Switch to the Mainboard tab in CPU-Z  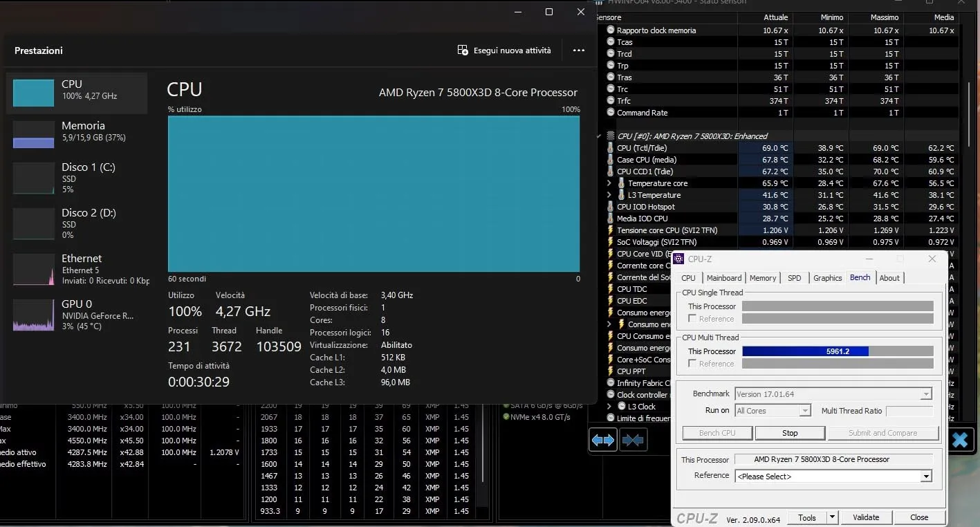pos(724,278)
